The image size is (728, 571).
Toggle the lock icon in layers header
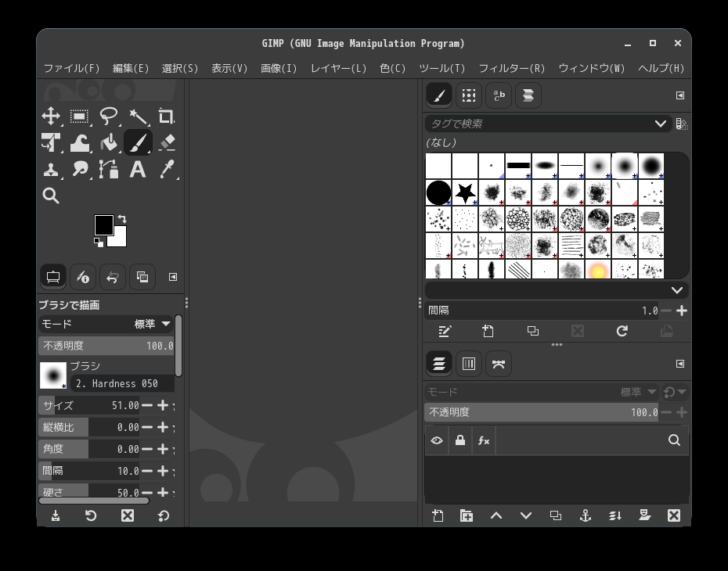click(x=460, y=440)
